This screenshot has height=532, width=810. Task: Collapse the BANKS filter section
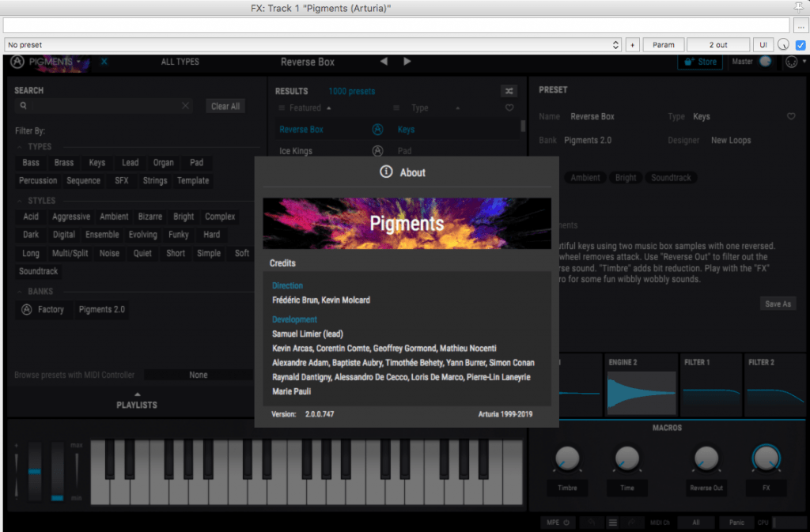(x=20, y=292)
